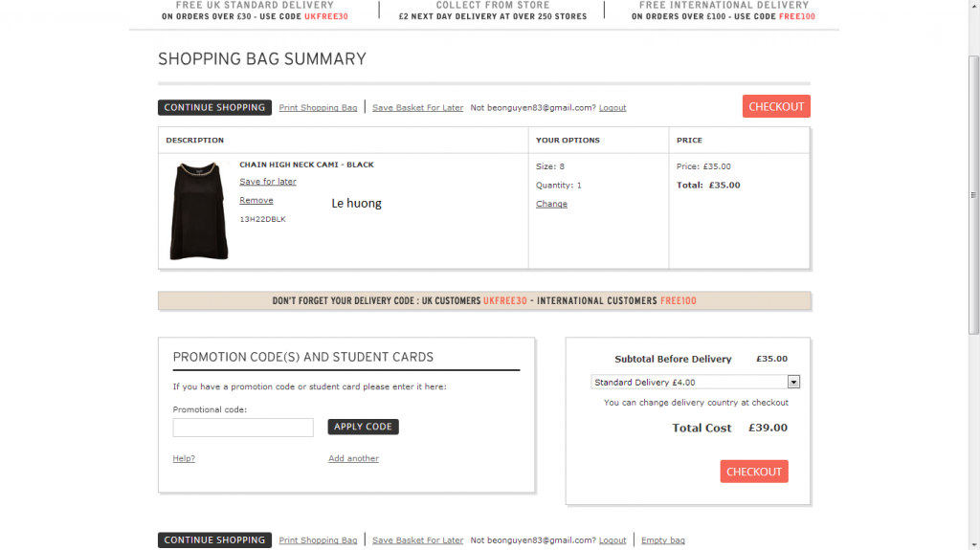Open the top Print Shopping Bag link
This screenshot has height=550, width=980.
tap(318, 107)
